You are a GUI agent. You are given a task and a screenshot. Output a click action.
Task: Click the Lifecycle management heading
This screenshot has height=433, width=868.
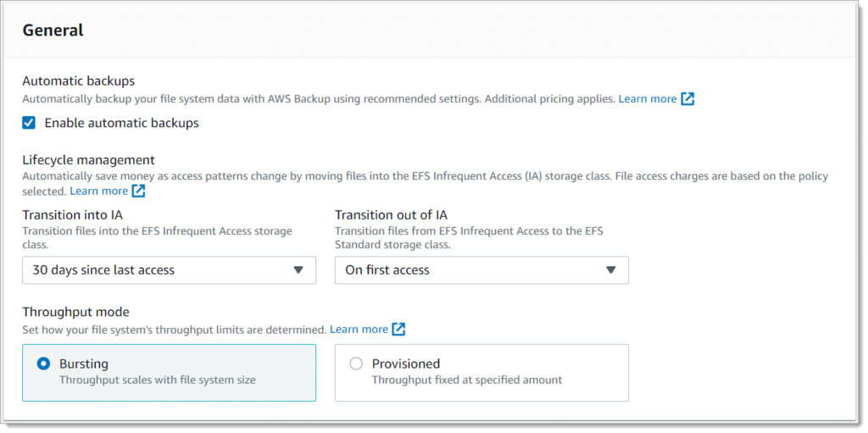[x=88, y=160]
